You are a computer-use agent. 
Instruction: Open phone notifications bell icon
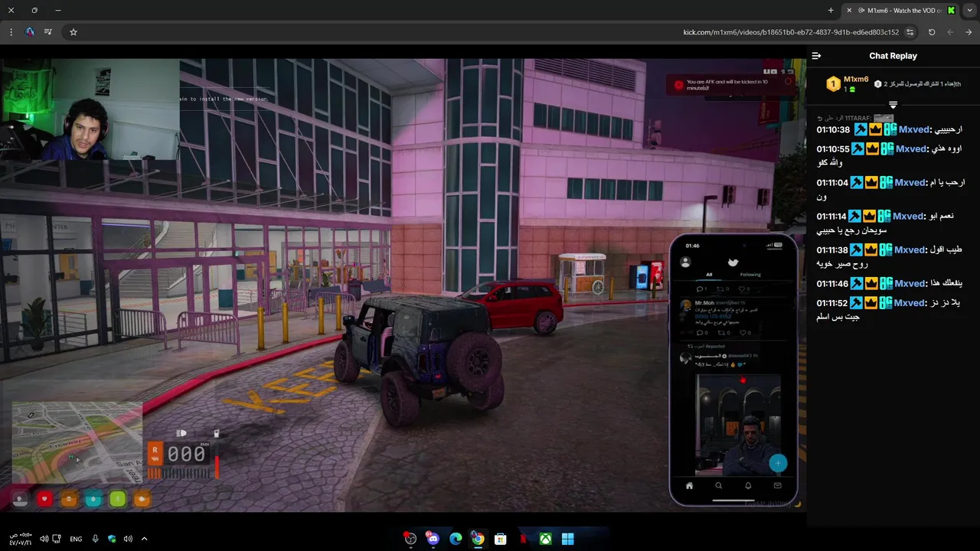748,485
